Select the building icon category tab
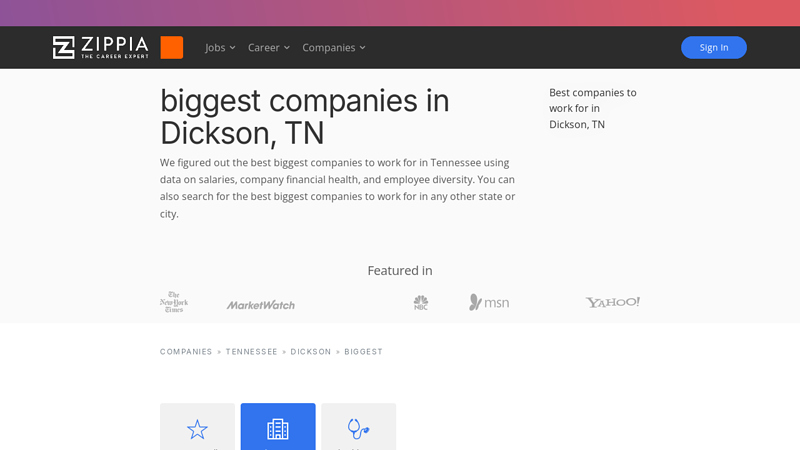Screen dimensions: 800x450 (x=278, y=427)
